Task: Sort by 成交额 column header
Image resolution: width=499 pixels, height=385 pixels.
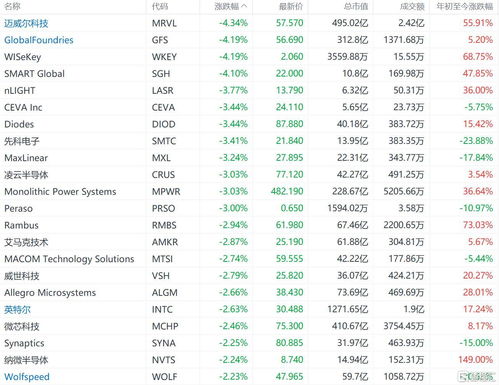Action: 412,6
